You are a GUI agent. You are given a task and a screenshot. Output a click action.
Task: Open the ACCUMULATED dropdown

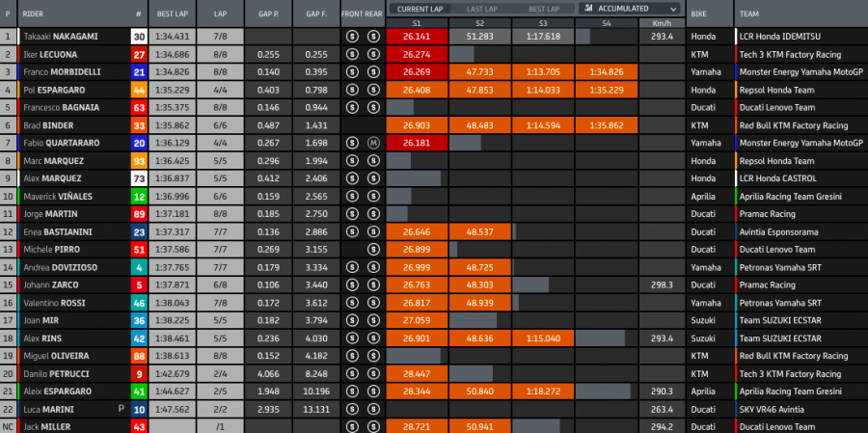(x=628, y=8)
